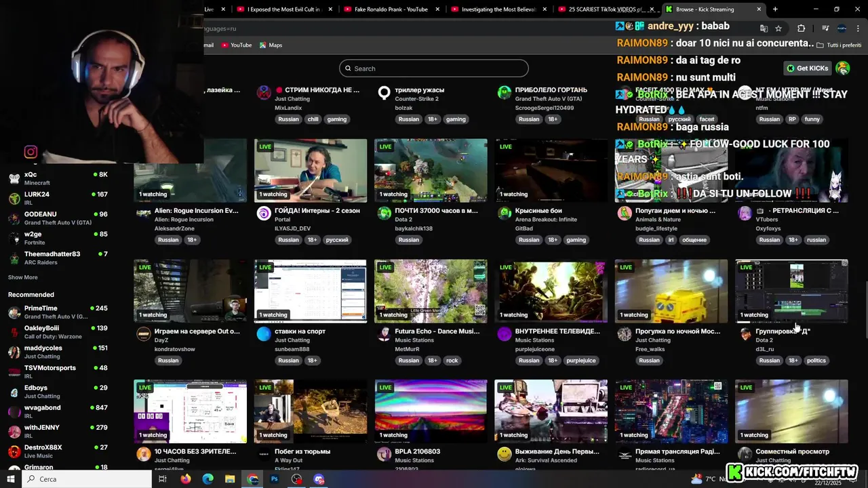
Task: Open BPLA 2106803 stream thumbnail
Action: click(x=431, y=411)
